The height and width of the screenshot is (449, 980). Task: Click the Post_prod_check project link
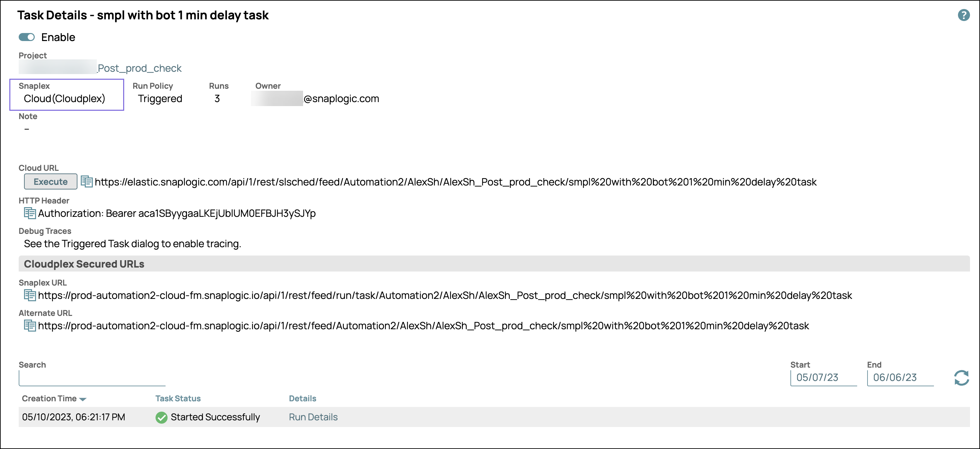[x=140, y=68]
